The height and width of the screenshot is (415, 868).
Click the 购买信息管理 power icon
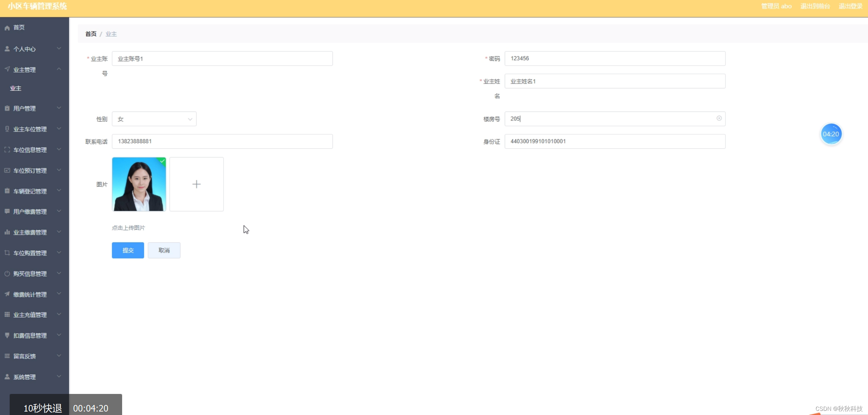coord(7,274)
